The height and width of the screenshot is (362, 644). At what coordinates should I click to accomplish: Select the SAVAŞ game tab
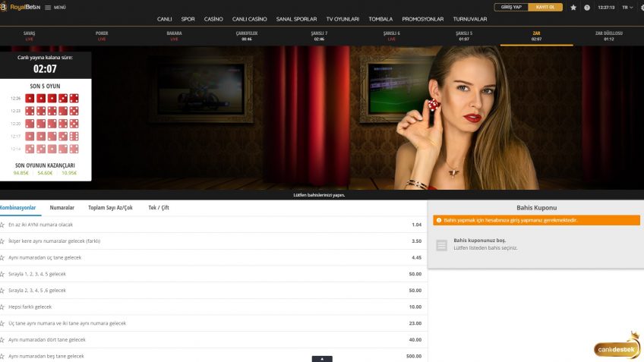(29, 36)
